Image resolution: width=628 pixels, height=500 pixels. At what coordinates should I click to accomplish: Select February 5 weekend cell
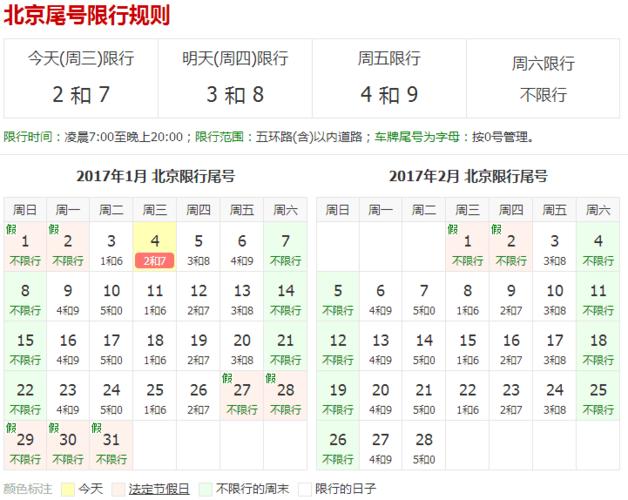[x=338, y=296]
